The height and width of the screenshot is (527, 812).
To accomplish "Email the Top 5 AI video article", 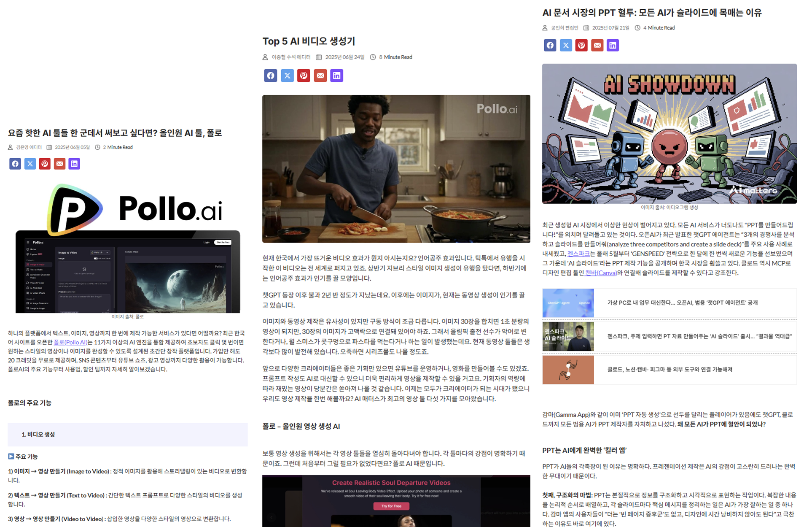I will (x=320, y=76).
